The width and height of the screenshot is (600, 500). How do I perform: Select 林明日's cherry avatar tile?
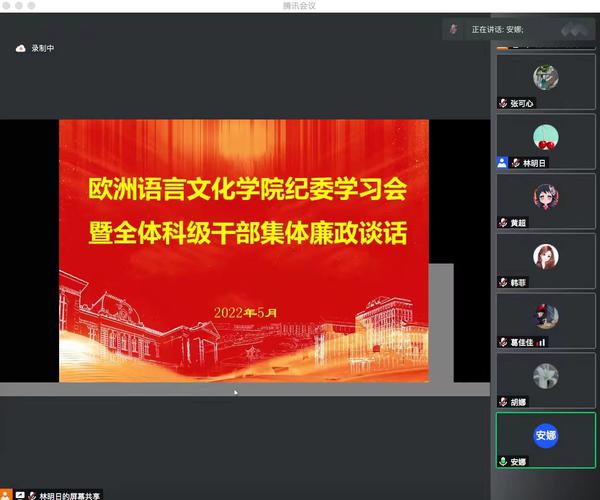(x=546, y=138)
